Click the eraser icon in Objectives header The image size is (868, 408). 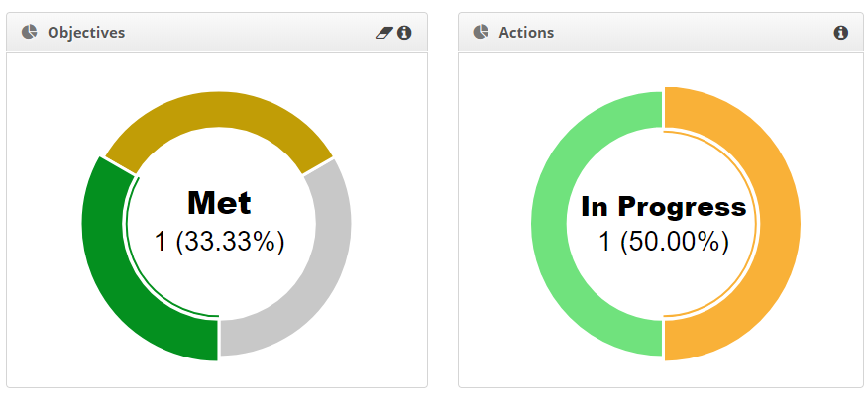(x=383, y=33)
